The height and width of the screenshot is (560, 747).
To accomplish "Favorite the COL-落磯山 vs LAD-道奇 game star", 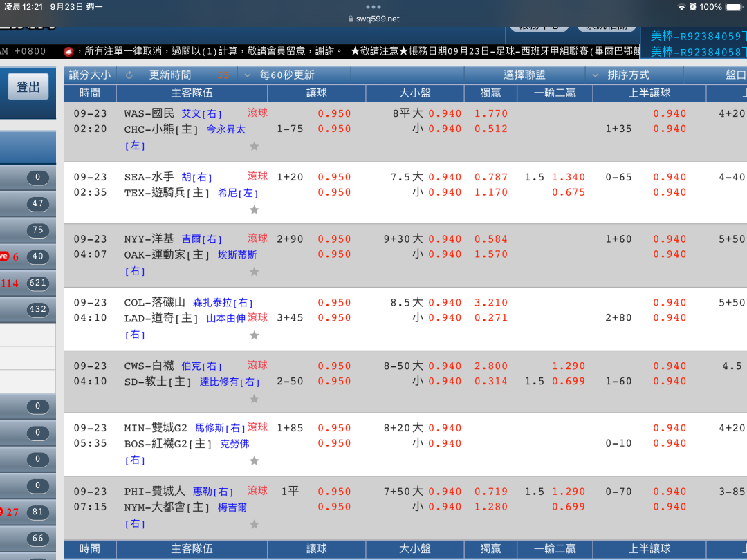I will point(255,336).
